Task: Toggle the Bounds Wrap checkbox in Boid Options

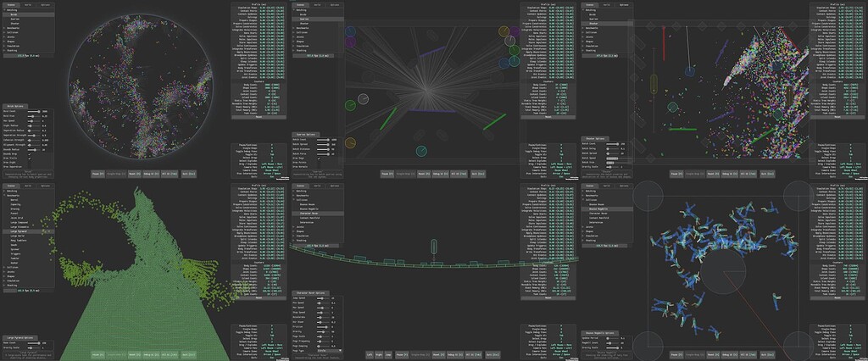Action: (30, 154)
